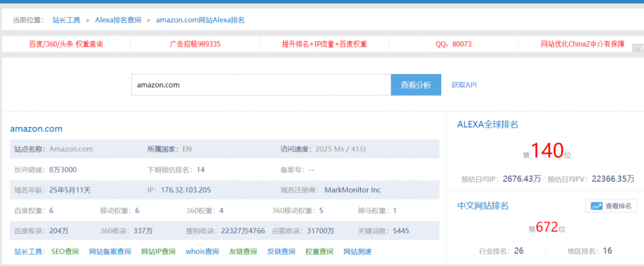644x266 pixels.
Task: Open the 网站测速 tool link
Action: (358, 252)
